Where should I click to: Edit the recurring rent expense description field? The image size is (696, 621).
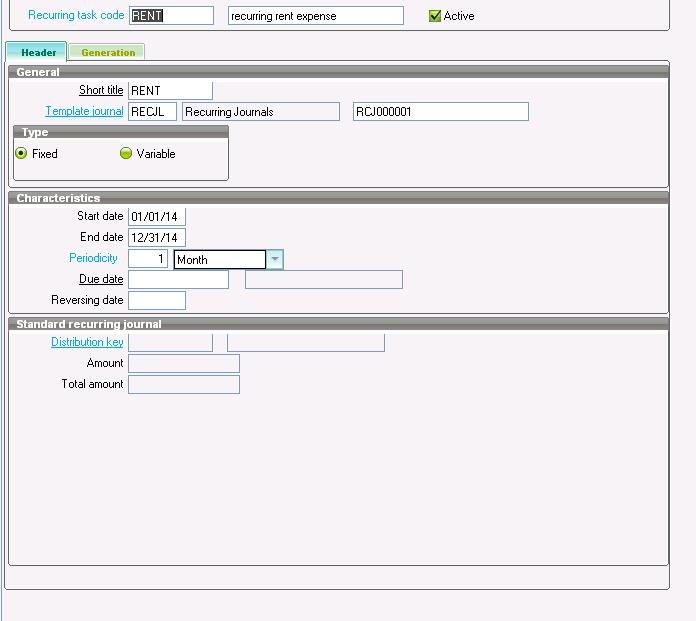[316, 16]
